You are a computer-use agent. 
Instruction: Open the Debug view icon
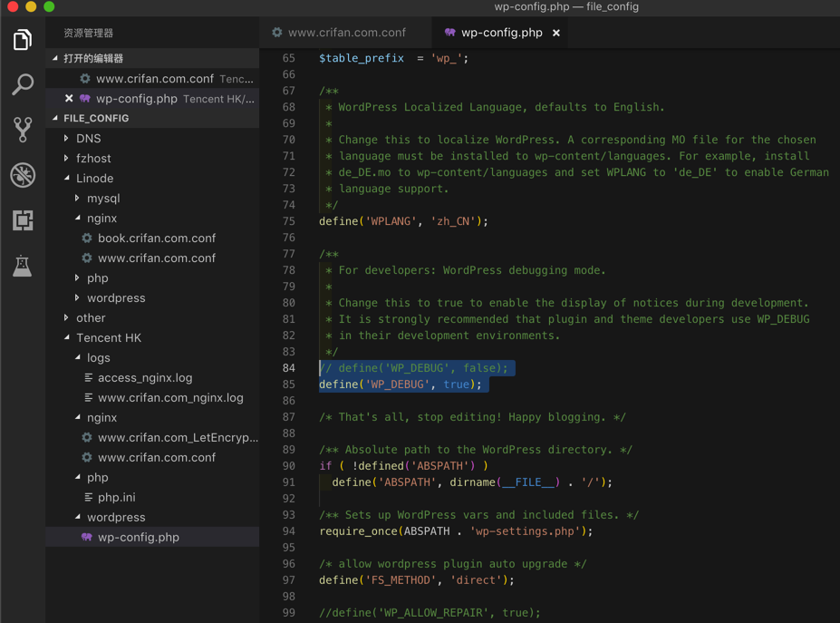[23, 175]
